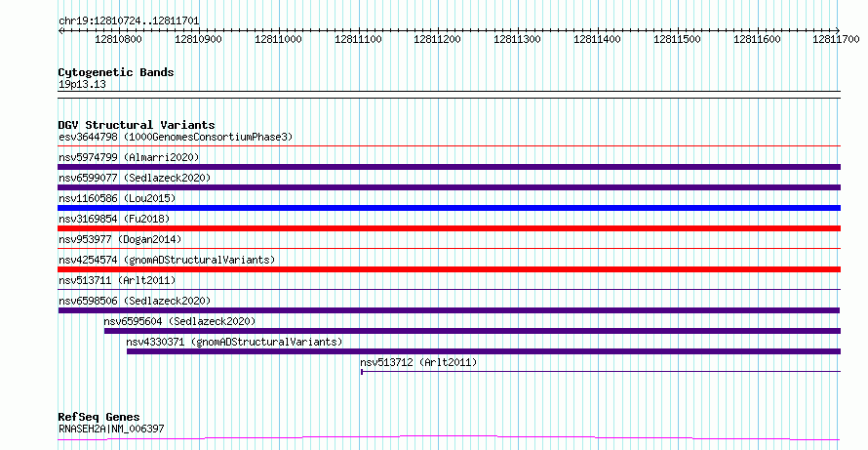Click the 12811500 ruler position label
The height and width of the screenshot is (450, 868).
pyautogui.click(x=677, y=39)
